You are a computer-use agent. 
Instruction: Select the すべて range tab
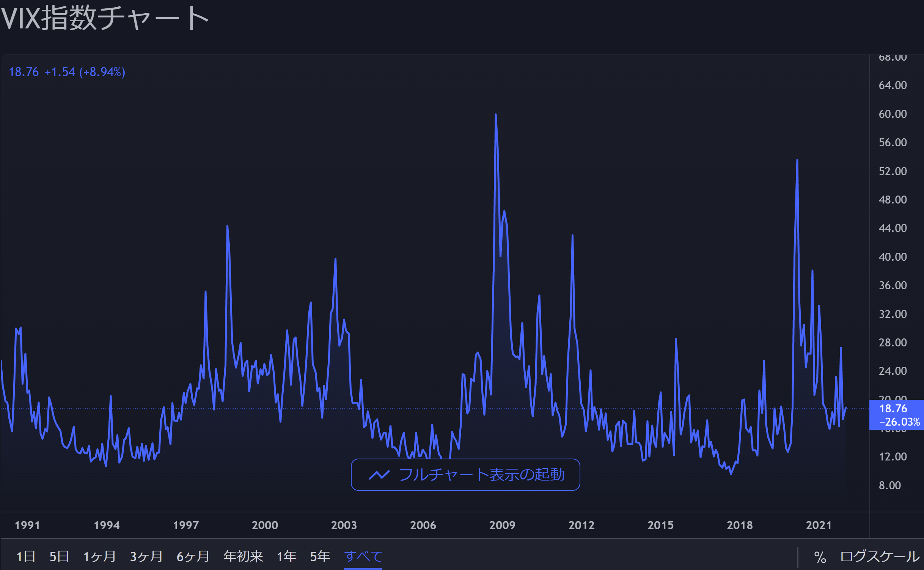pos(363,556)
